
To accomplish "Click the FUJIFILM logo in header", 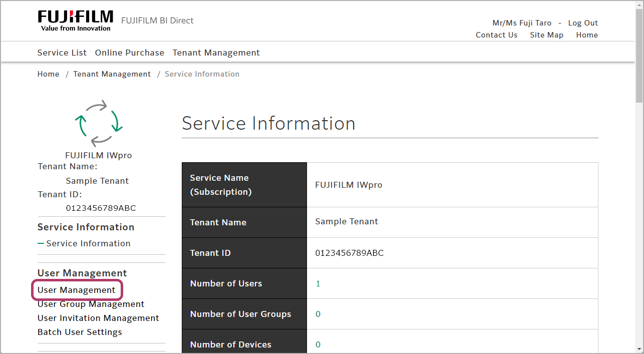I will (x=75, y=21).
